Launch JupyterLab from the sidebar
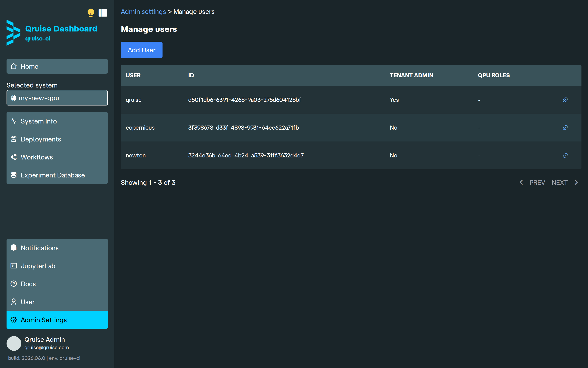Viewport: 588px width, 368px height. [x=57, y=266]
